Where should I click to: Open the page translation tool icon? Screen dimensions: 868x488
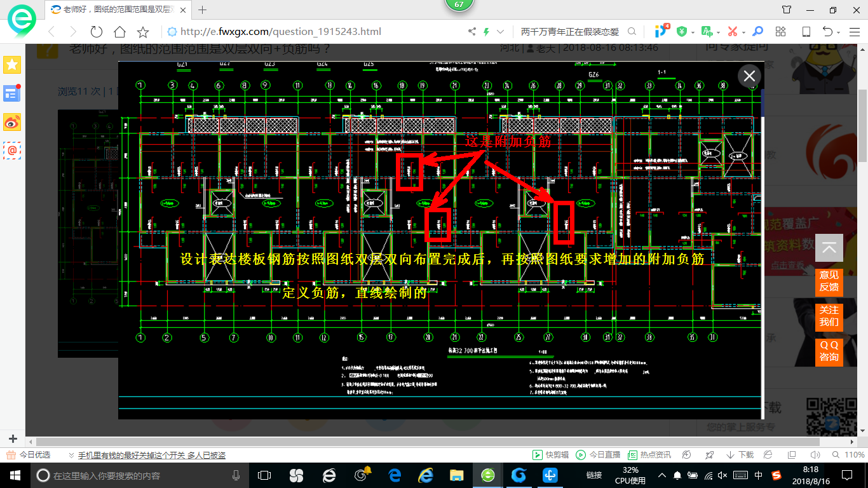[707, 32]
